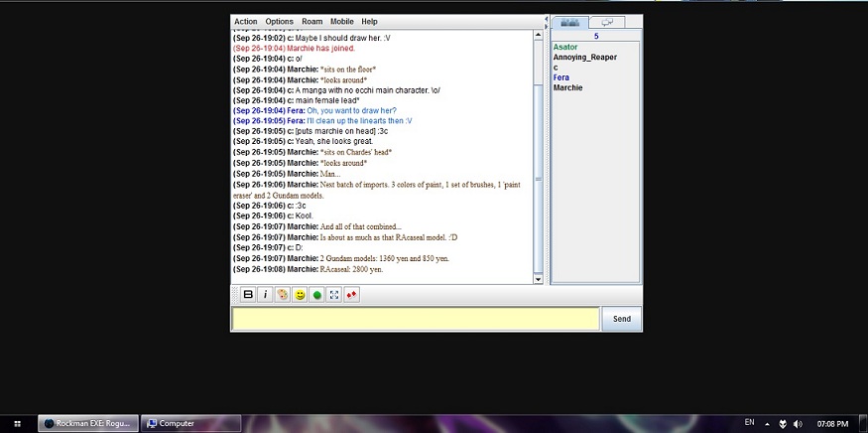Screen dimensions: 868x433
Task: Open the Mobile menu
Action: pos(342,22)
